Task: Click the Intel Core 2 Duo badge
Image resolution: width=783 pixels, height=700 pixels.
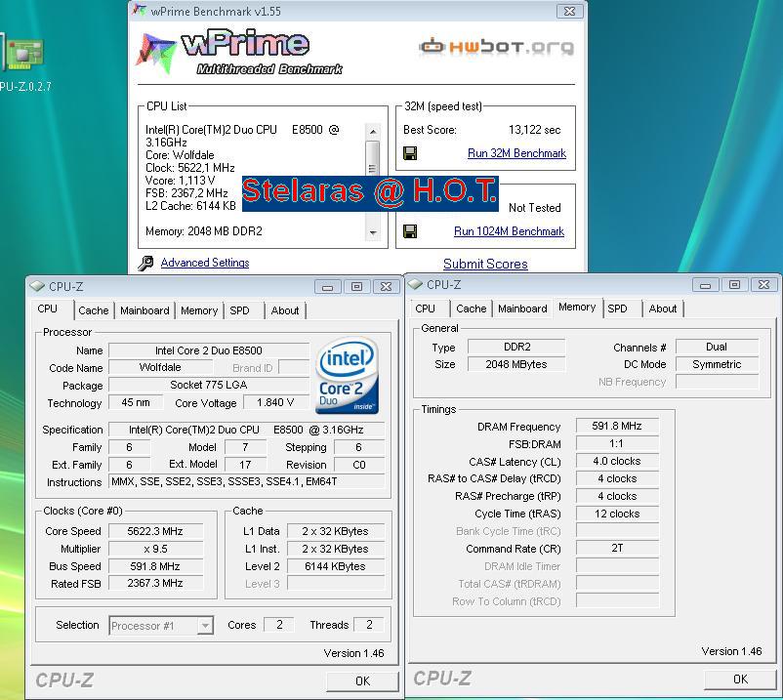Action: [347, 375]
